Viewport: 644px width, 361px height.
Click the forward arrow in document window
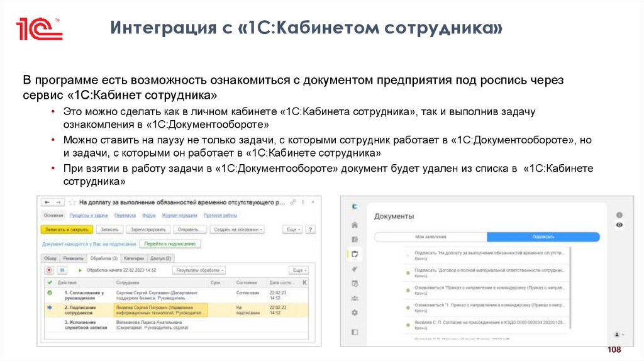(x=58, y=203)
